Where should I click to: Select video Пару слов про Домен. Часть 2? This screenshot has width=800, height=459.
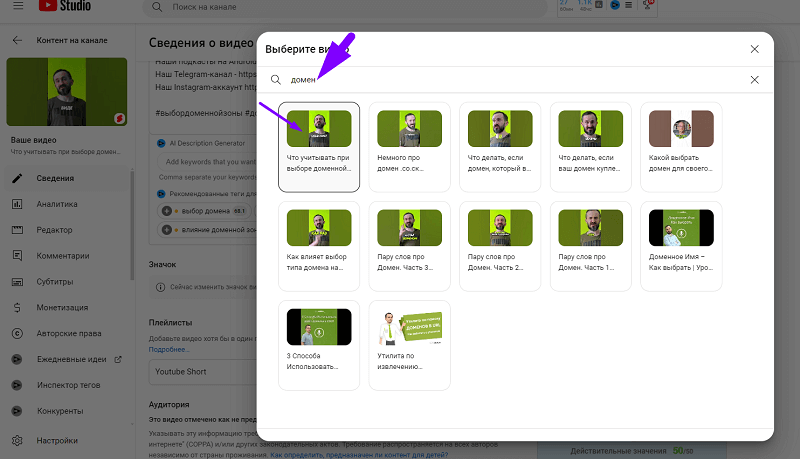click(500, 246)
